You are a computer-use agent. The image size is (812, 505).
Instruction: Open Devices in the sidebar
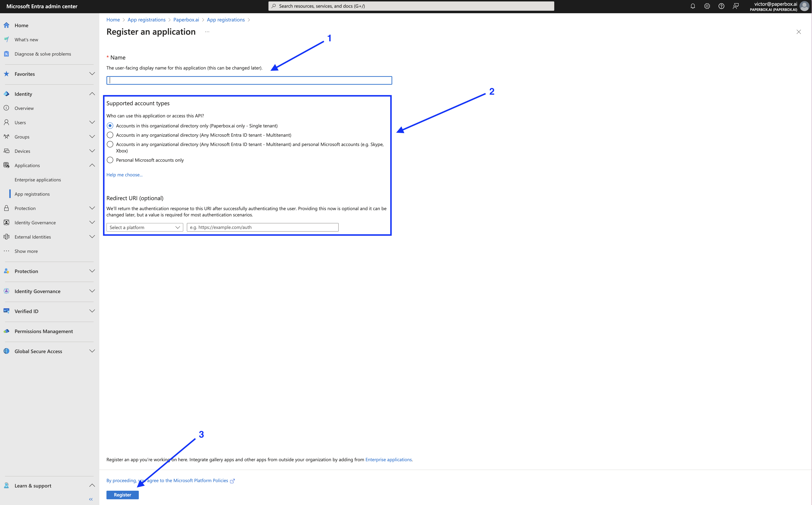tap(22, 151)
